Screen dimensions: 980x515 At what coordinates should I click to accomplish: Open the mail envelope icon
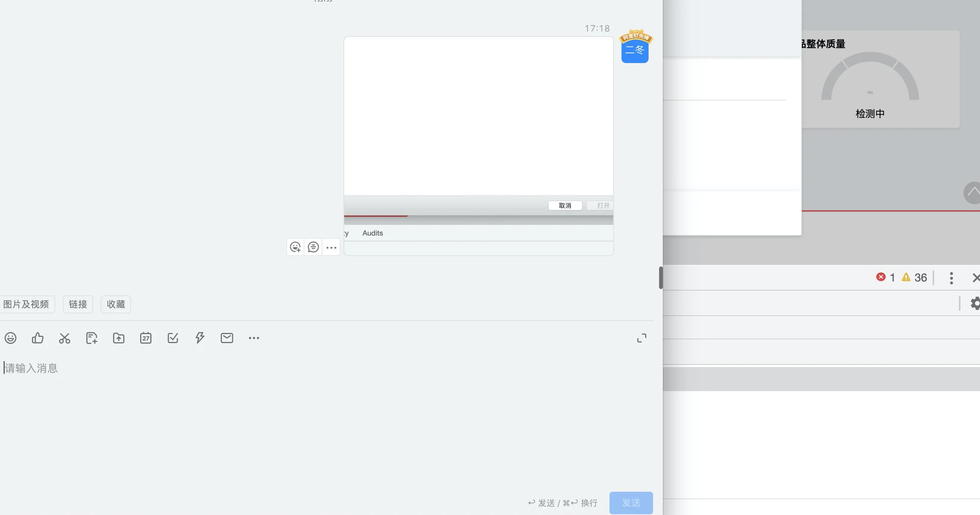(227, 338)
